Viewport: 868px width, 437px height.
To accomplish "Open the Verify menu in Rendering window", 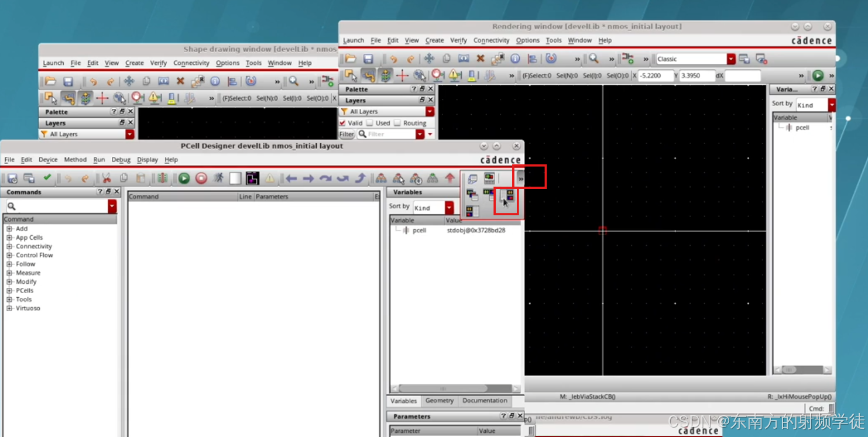I will 458,40.
